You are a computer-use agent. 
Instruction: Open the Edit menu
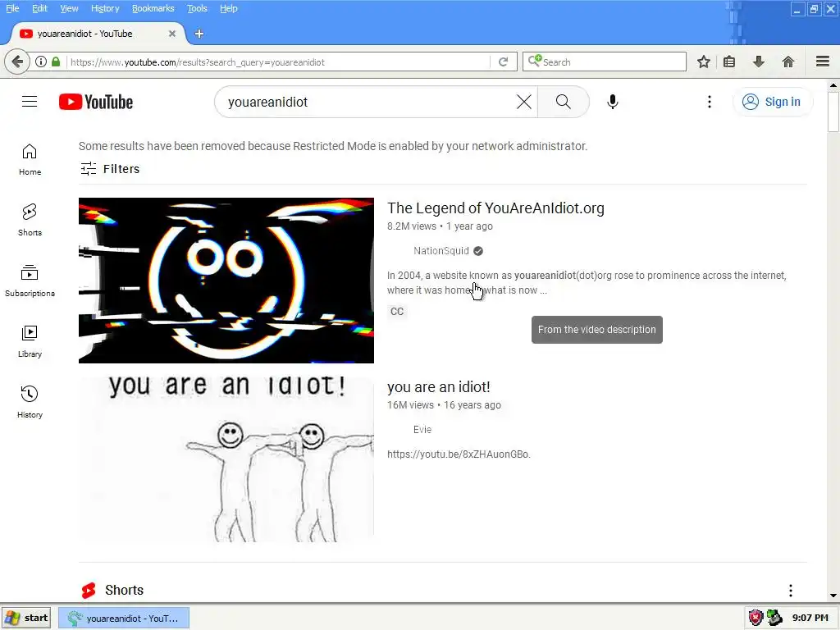(x=39, y=8)
